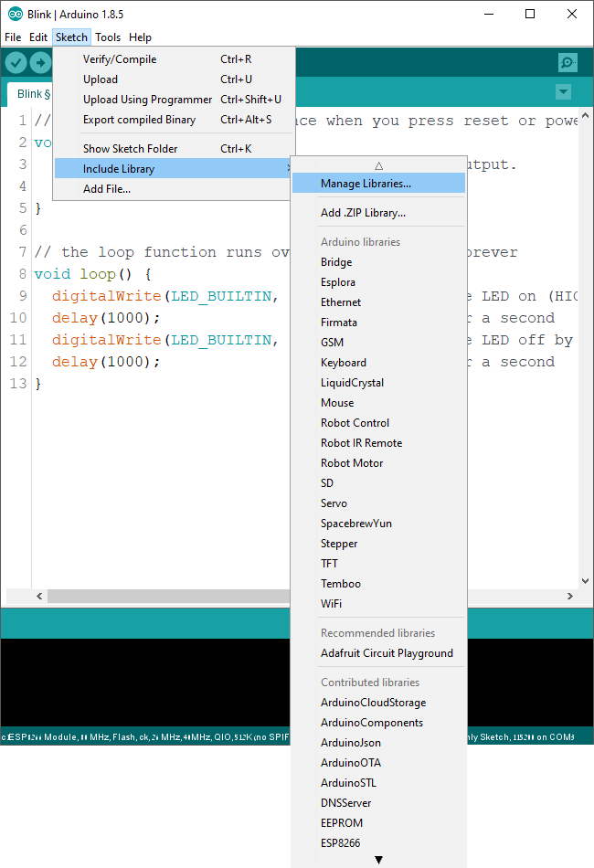Screen dimensions: 594x868
Task: Expand the Include Library submenu item
Action: (x=174, y=168)
